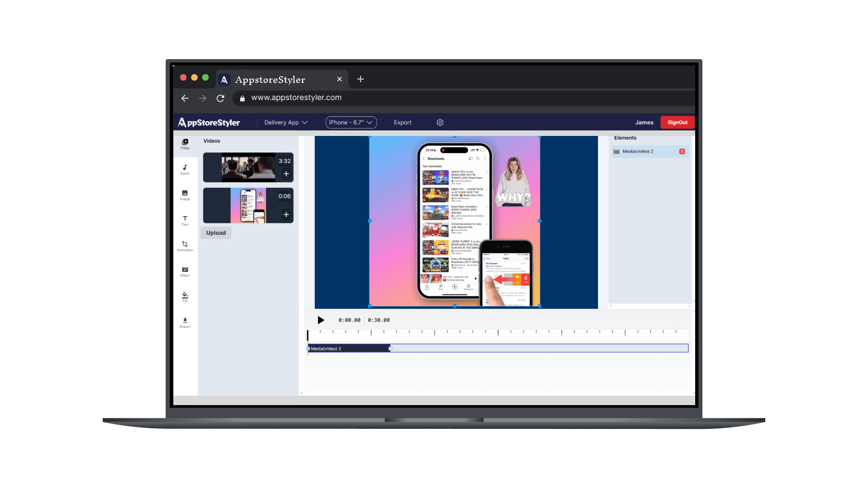Open settings gear in top bar
Viewport: 868px width, 488px height.
440,123
